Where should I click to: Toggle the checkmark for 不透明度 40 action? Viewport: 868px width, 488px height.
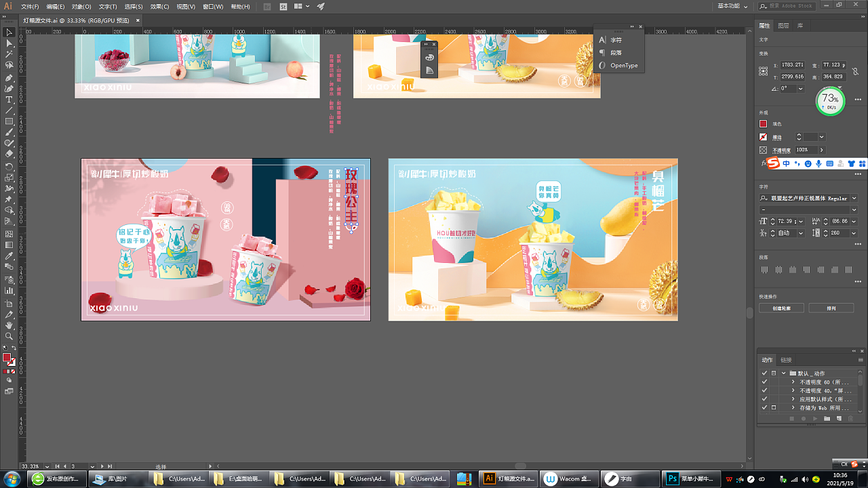(x=764, y=390)
